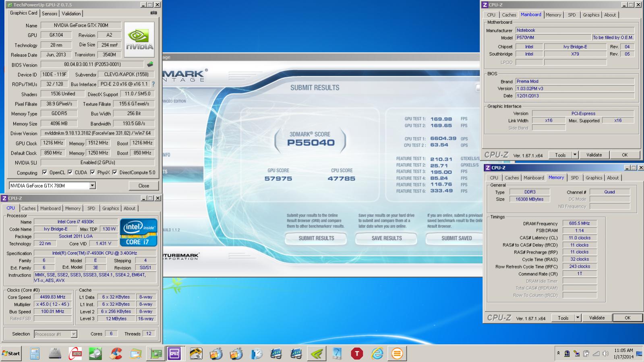Click the Bus Interface question mark icon

(x=153, y=84)
